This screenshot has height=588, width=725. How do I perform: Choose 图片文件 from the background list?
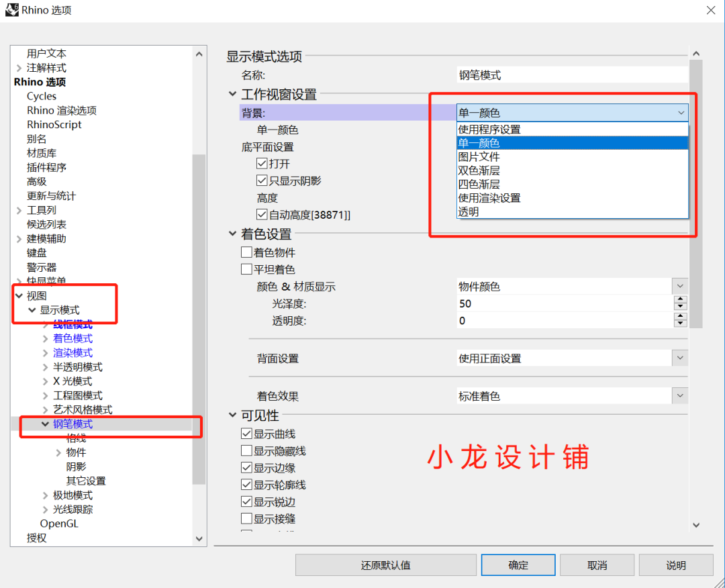(572, 156)
